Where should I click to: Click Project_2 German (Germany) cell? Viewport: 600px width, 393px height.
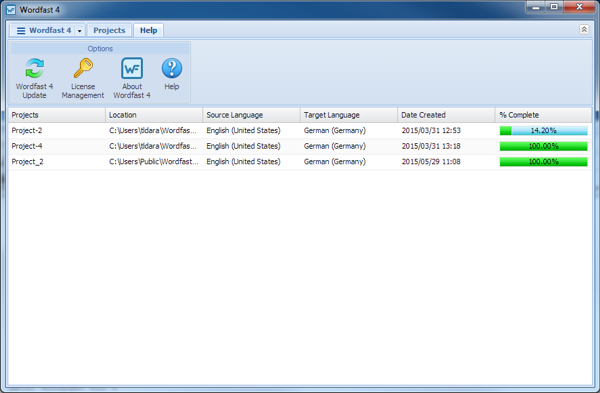tap(335, 162)
